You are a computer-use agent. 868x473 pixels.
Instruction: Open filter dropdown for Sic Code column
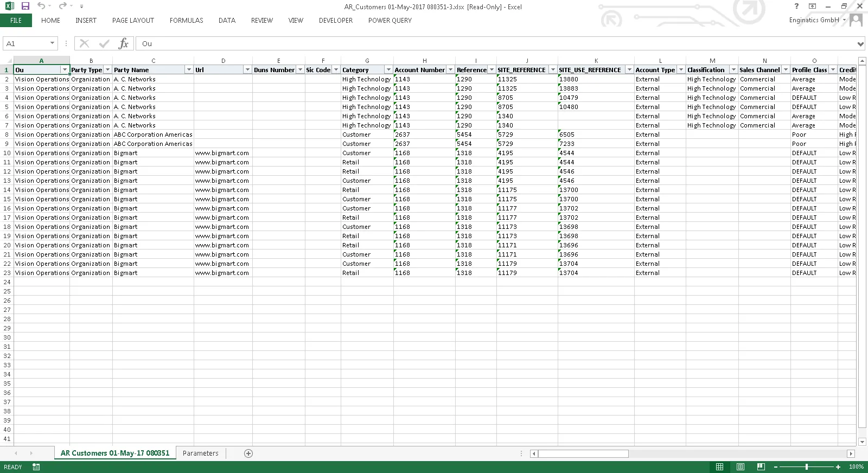pyautogui.click(x=336, y=70)
